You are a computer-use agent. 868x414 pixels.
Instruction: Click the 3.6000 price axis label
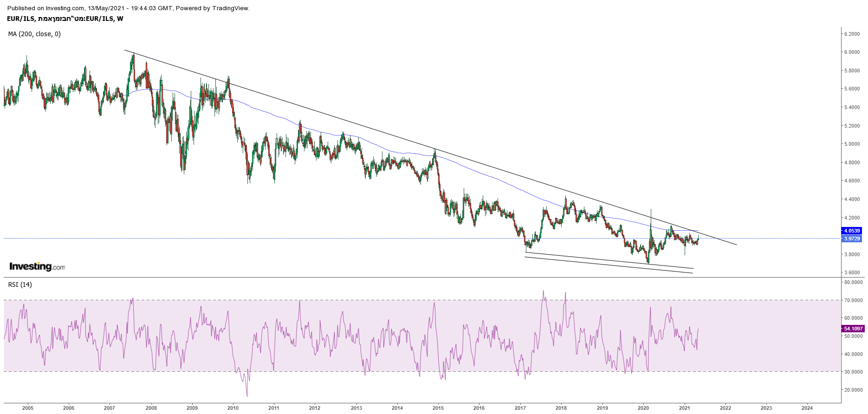point(852,272)
